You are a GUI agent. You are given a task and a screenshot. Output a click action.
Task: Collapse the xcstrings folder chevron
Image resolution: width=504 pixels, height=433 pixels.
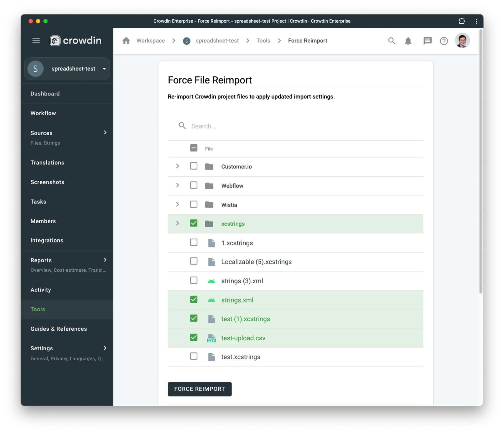tap(177, 223)
